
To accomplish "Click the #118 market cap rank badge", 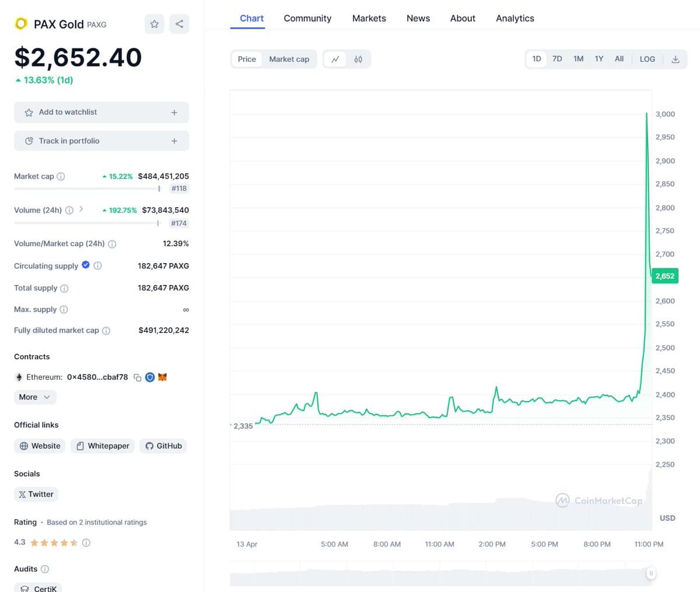I will 179,188.
